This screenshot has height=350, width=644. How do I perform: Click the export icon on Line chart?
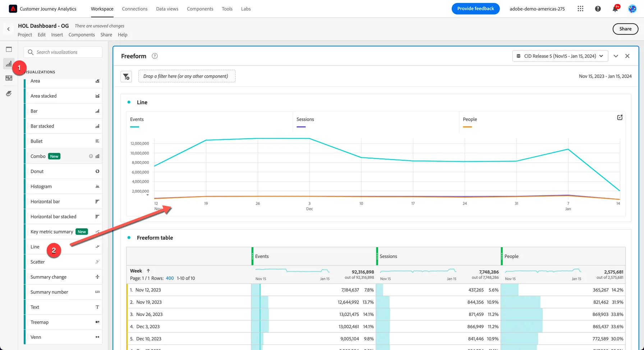click(620, 118)
